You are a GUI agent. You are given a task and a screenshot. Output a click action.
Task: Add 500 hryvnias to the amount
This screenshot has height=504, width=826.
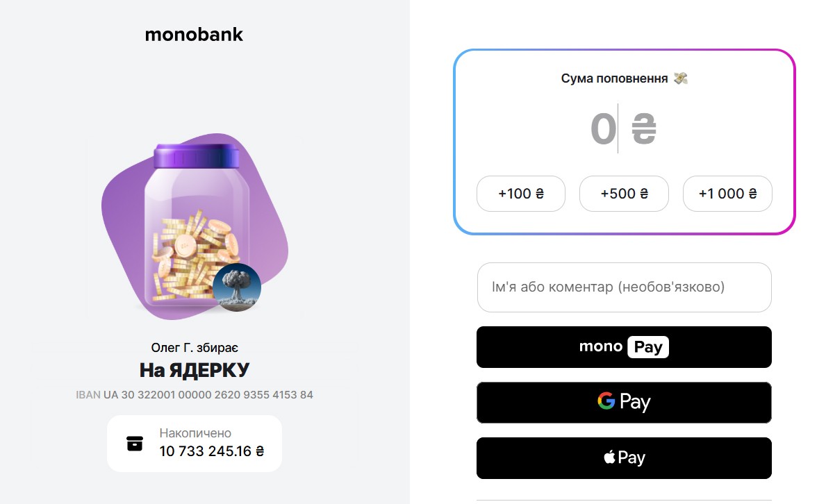[624, 194]
